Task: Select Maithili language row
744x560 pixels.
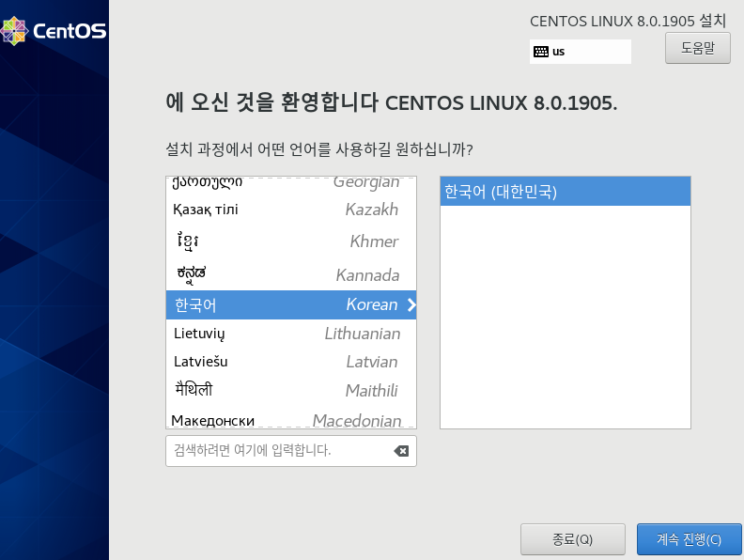Action: [291, 390]
